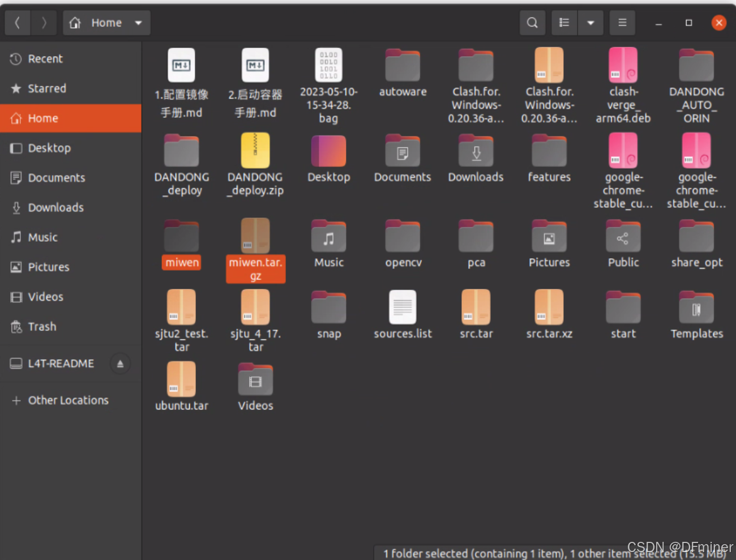The width and height of the screenshot is (736, 560).
Task: Select the opencv folder
Action: pyautogui.click(x=403, y=244)
